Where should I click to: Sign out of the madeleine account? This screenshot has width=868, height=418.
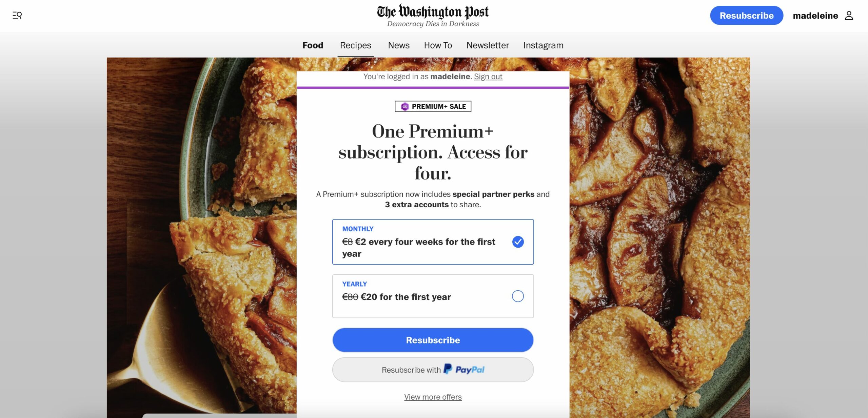coord(488,76)
